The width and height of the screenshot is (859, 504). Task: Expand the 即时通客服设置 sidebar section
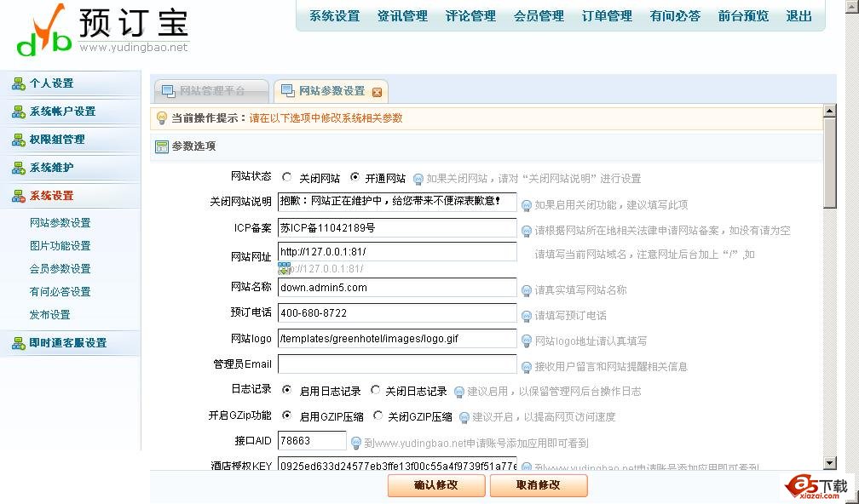click(71, 343)
